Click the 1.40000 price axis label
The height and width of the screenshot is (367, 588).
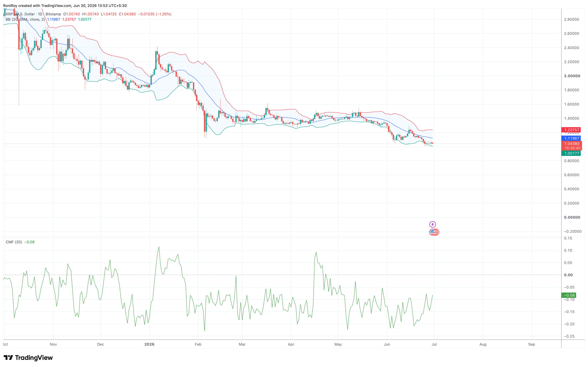tap(572, 118)
